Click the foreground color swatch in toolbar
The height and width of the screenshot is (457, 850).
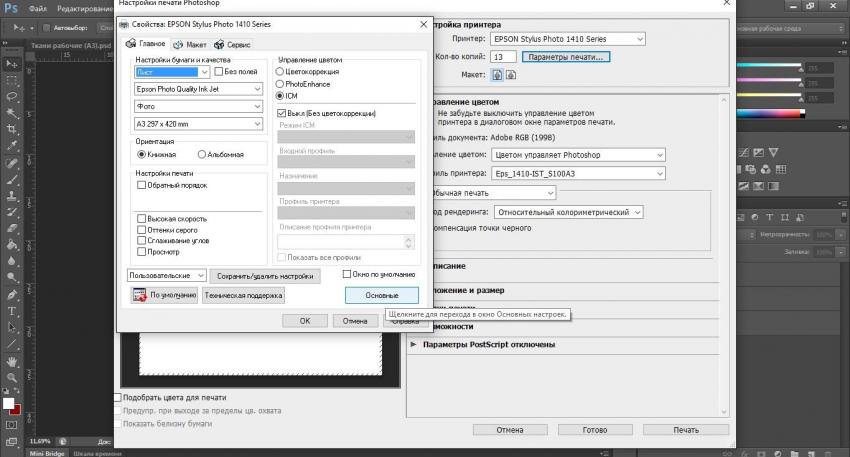[x=9, y=405]
